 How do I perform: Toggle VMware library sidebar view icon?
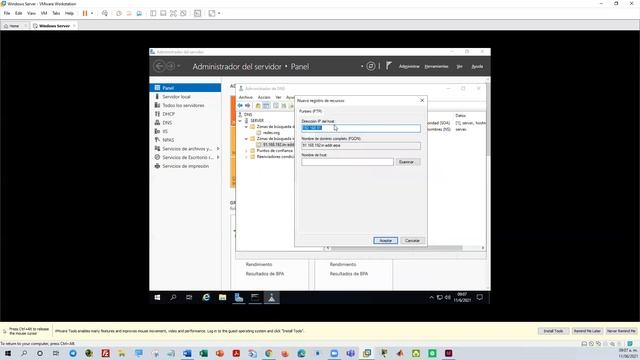click(x=153, y=13)
